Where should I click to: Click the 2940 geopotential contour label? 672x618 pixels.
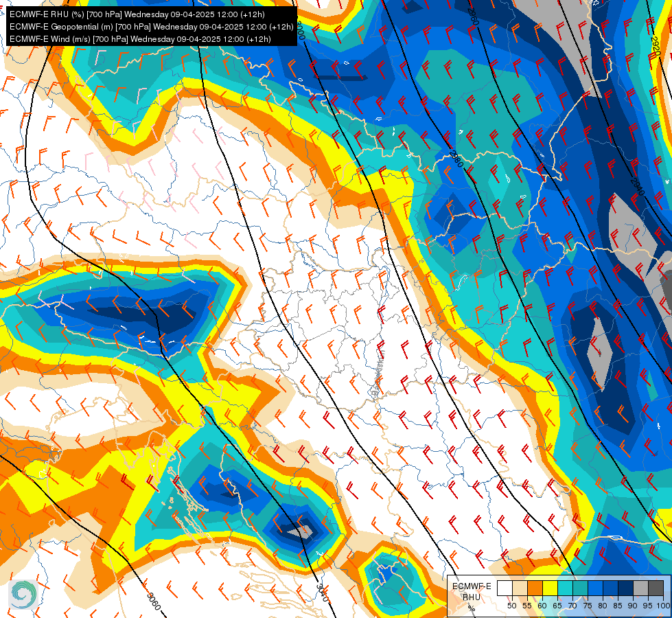click(x=637, y=187)
